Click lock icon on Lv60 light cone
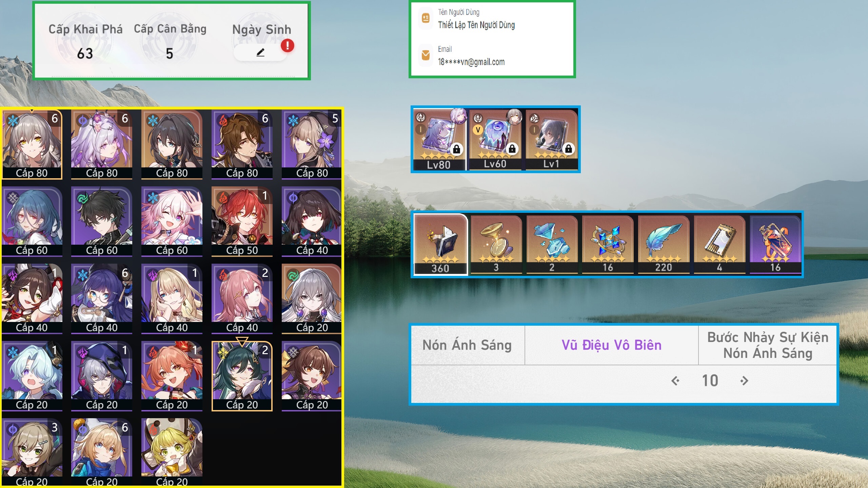 point(512,148)
